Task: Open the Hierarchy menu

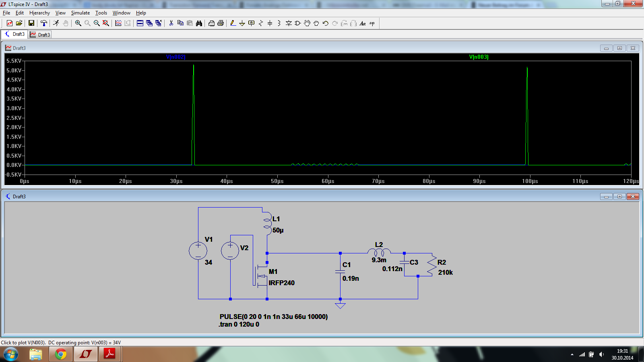Action: tap(39, 13)
